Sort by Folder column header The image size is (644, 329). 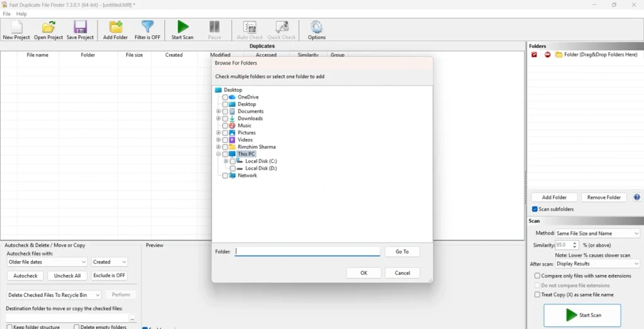point(88,55)
